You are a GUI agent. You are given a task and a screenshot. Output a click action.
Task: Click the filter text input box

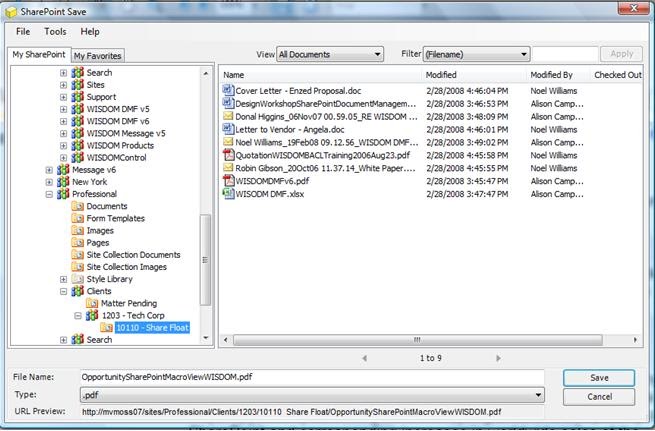tap(565, 54)
